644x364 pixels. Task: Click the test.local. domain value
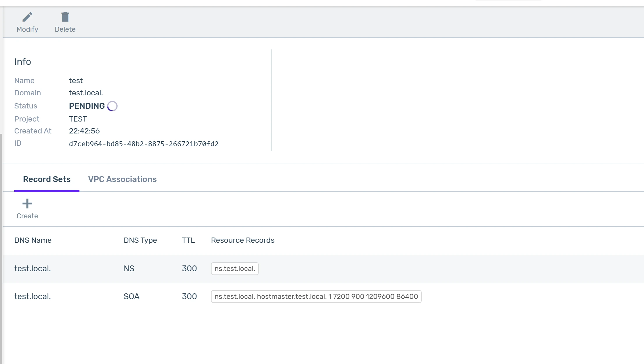coord(86,93)
